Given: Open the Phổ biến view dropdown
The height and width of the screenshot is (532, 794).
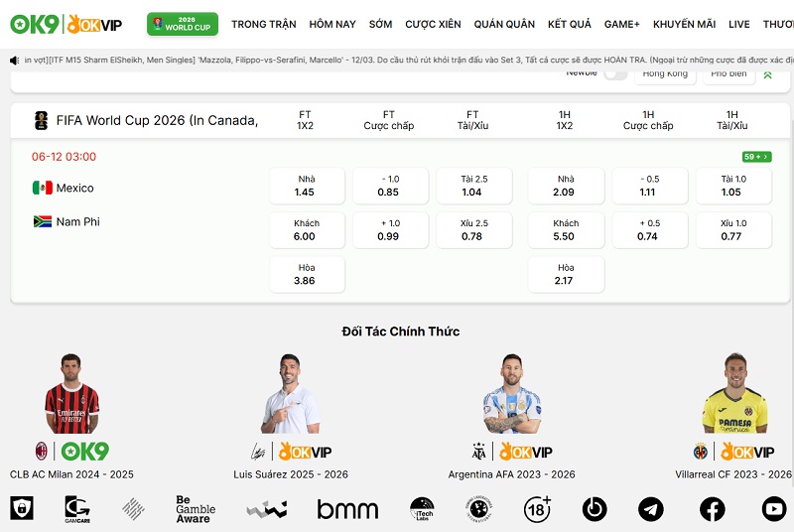Looking at the screenshot, I should click(728, 74).
